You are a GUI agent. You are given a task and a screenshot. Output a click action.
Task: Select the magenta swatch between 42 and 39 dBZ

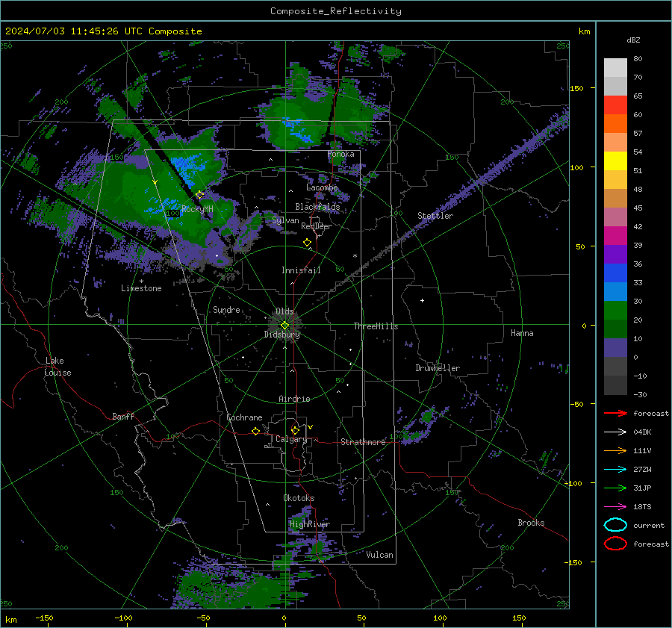click(x=615, y=236)
